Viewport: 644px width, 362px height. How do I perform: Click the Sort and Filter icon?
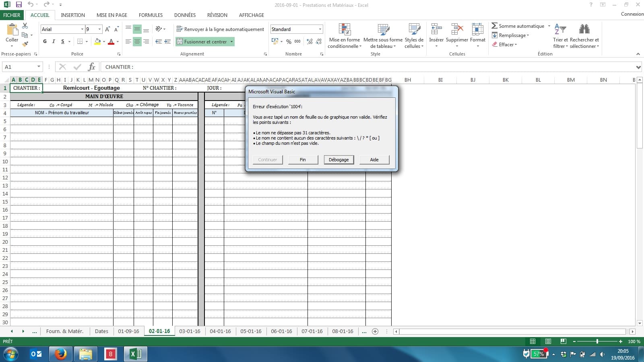[x=560, y=30]
